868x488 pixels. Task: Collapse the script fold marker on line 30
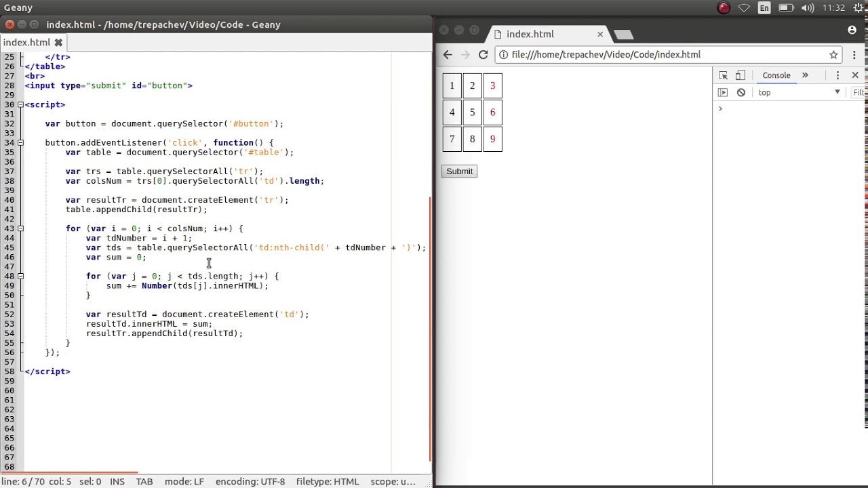[20, 104]
